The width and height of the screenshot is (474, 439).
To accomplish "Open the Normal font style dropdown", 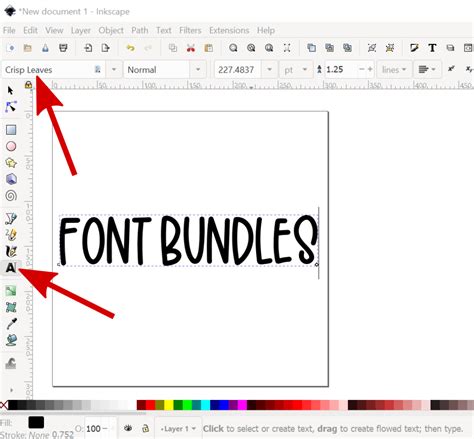I will point(198,69).
